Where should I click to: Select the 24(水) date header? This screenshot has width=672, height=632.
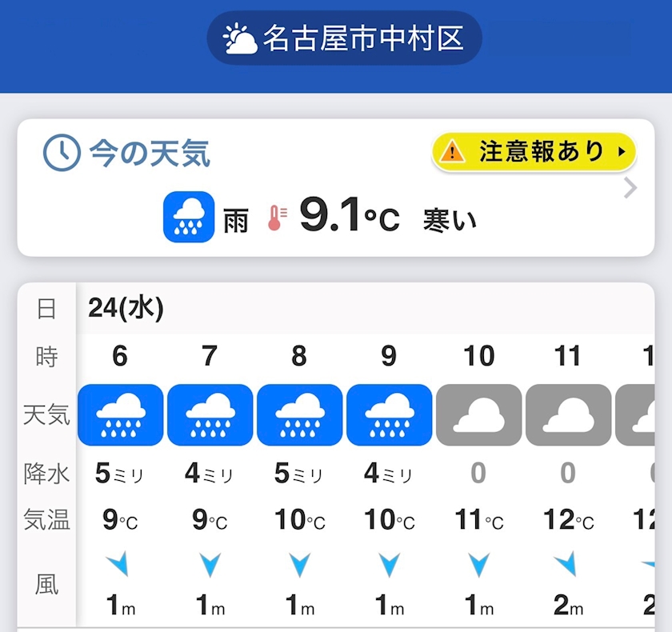tap(126, 308)
